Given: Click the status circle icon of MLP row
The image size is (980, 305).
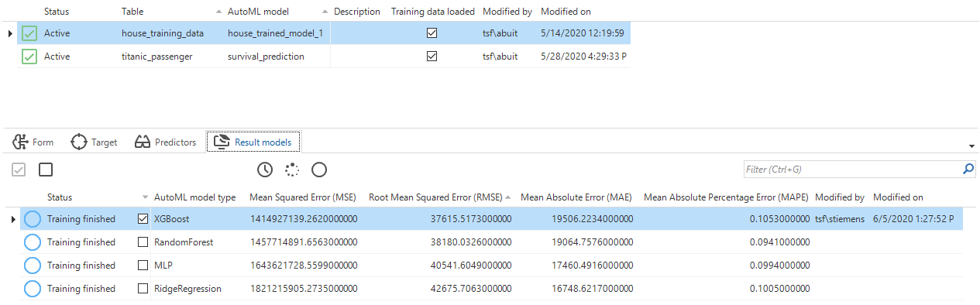Looking at the screenshot, I should (x=32, y=266).
